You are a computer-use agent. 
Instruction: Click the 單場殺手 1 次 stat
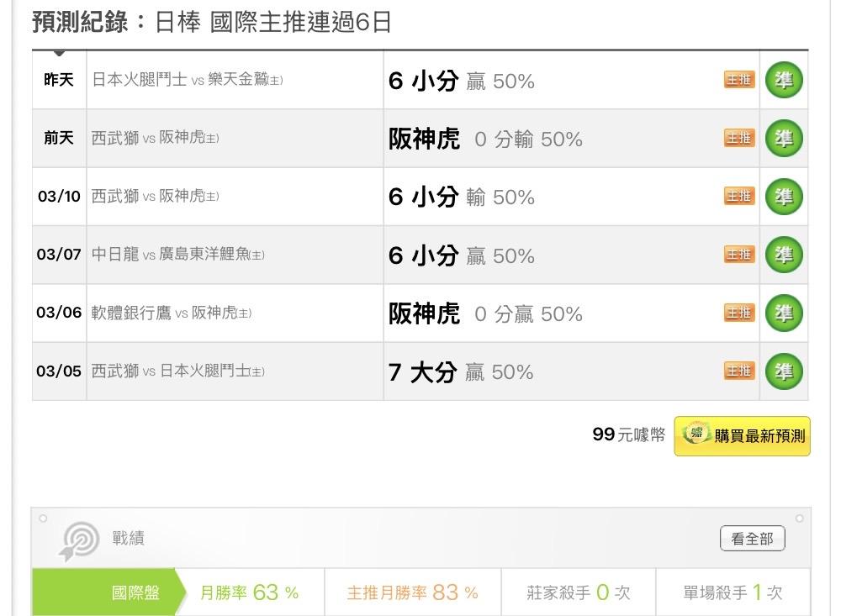[x=732, y=592]
